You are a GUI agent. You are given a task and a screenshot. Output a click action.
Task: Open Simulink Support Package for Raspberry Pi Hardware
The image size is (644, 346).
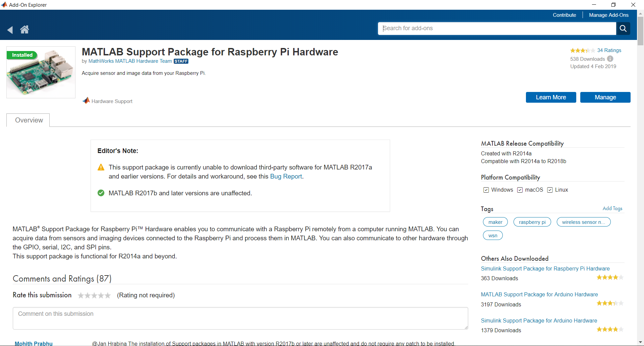click(x=545, y=268)
